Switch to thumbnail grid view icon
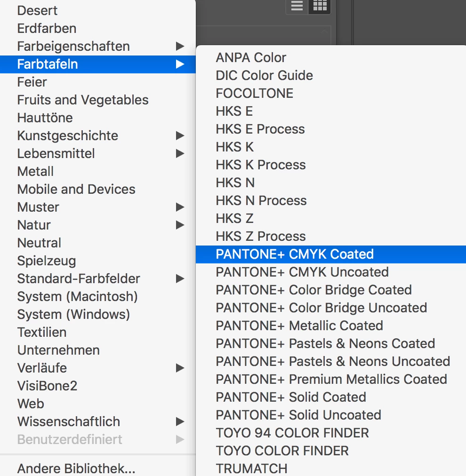 pos(320,6)
